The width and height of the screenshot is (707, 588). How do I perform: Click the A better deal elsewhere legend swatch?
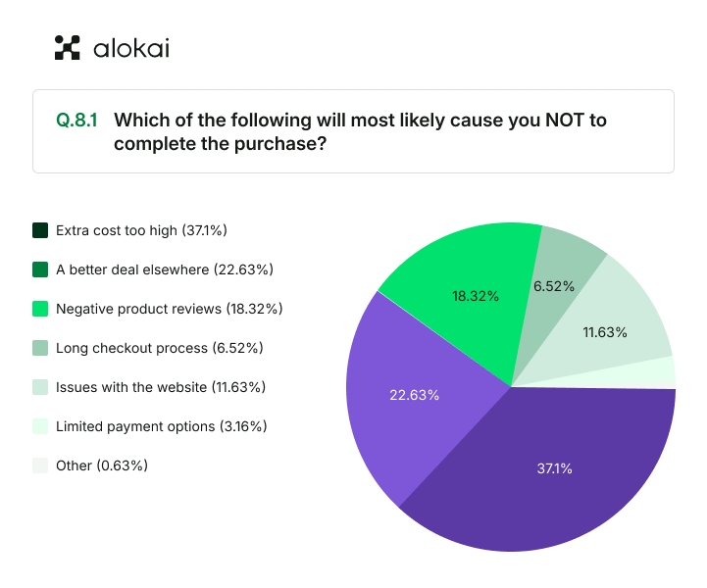coord(40,269)
